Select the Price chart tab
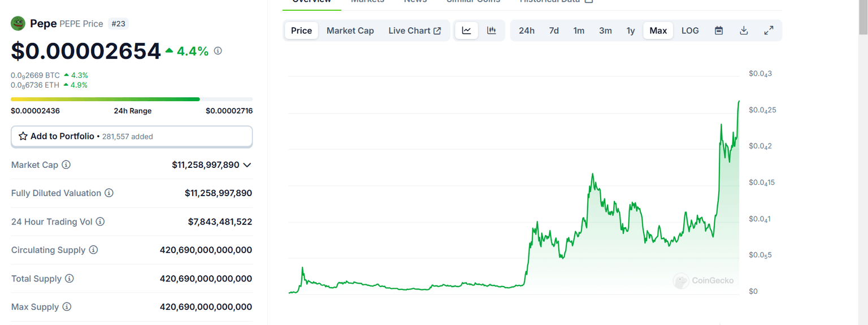Image resolution: width=868 pixels, height=325 pixels. [301, 31]
